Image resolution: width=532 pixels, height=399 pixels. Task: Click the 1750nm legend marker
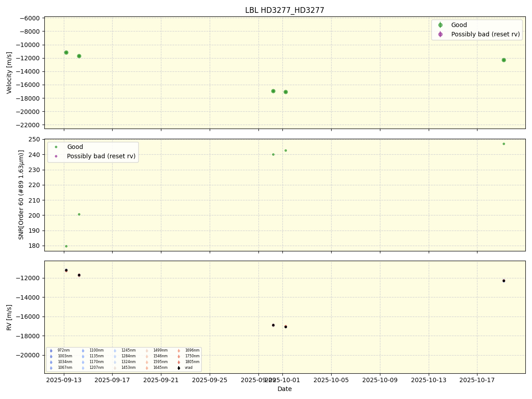click(x=179, y=356)
